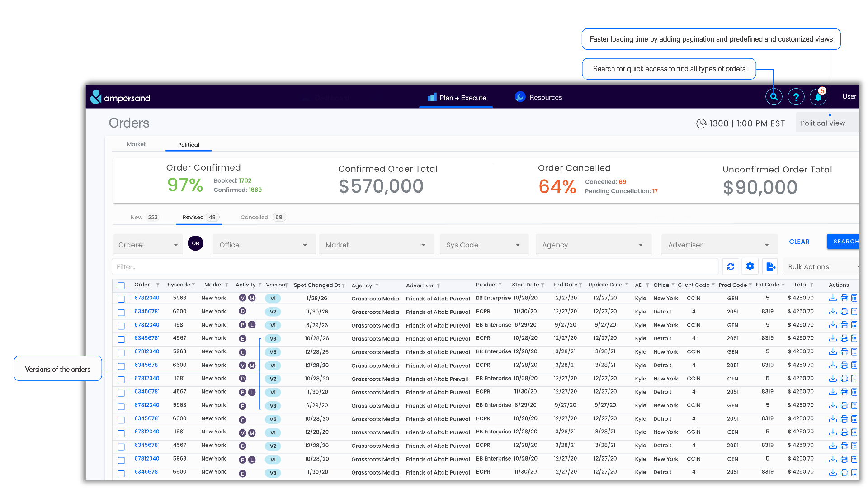The image size is (868, 489).
Task: Open the notifications bell with badge 5
Action: pyautogui.click(x=818, y=97)
